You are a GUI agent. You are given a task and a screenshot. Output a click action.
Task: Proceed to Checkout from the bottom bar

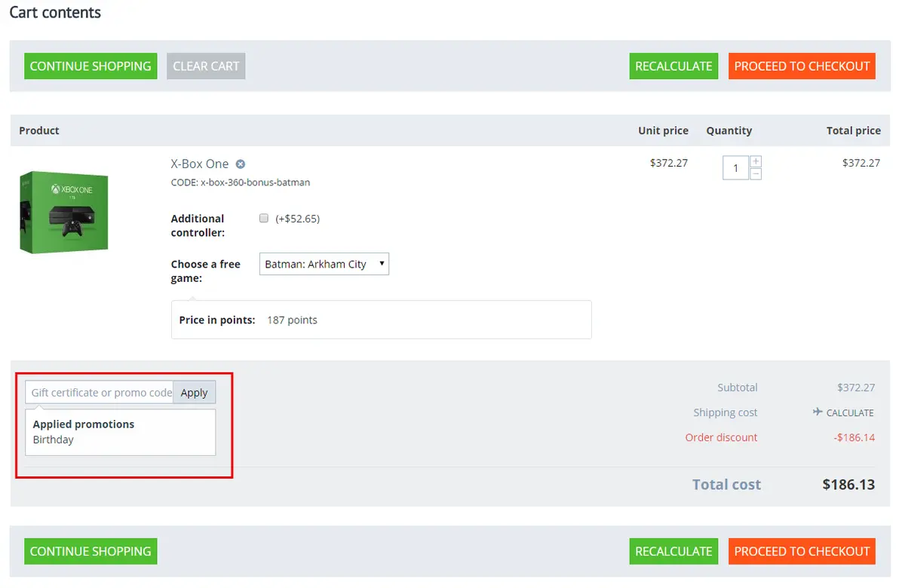click(802, 551)
